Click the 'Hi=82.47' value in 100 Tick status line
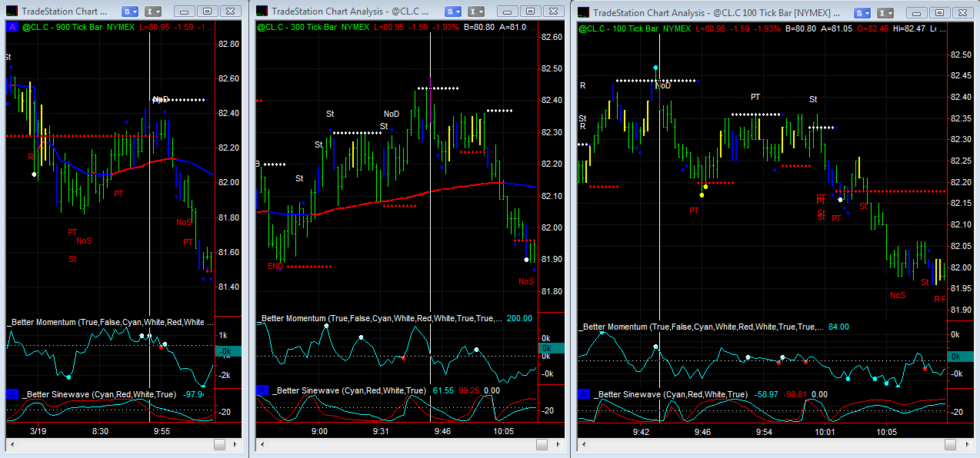Viewport: 980px width, 458px height. point(910,28)
